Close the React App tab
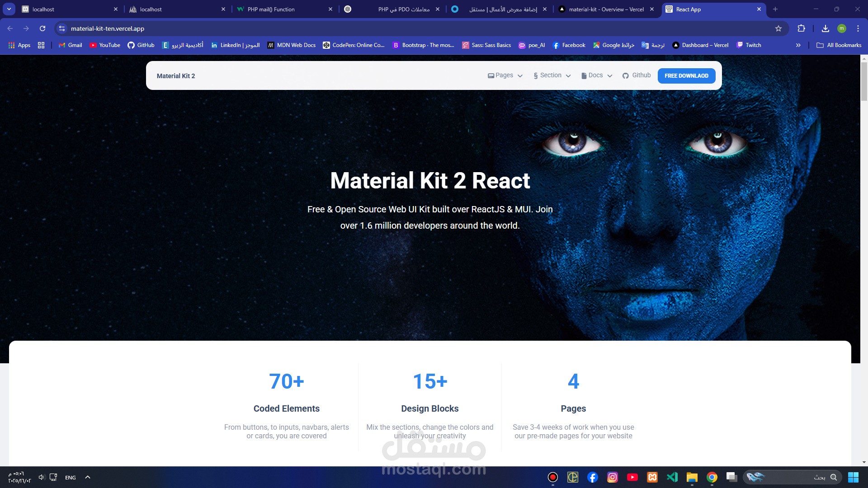 coord(759,9)
